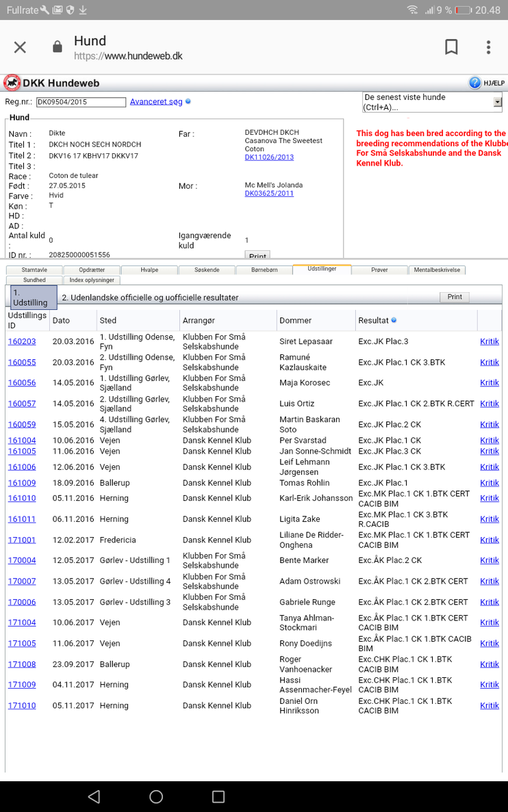Viewport: 508px width, 812px height.
Task: Open exhibition ID 171010
Action: 22,705
